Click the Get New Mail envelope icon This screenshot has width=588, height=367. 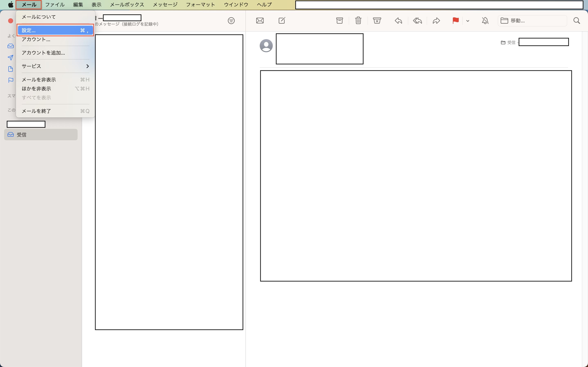pyautogui.click(x=260, y=21)
